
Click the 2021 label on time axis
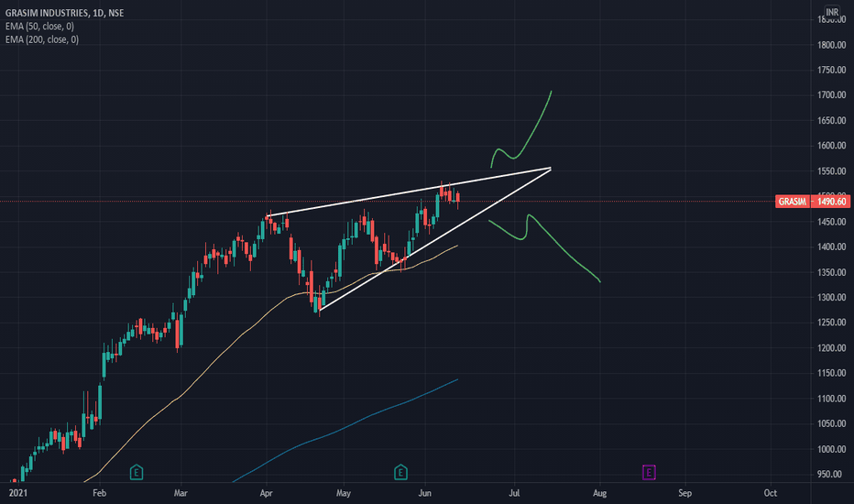pos(18,493)
